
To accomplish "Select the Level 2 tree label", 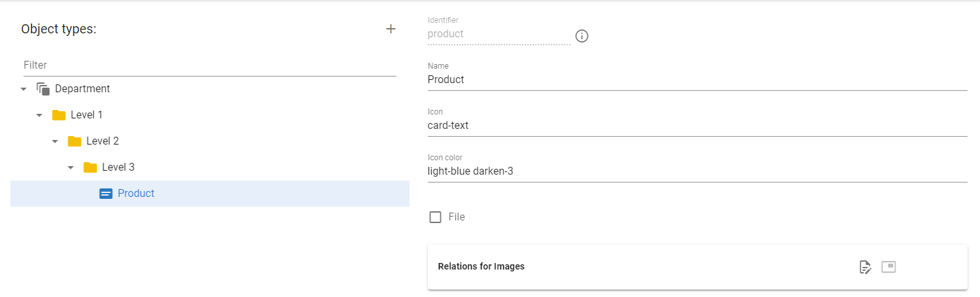I will (x=103, y=141).
